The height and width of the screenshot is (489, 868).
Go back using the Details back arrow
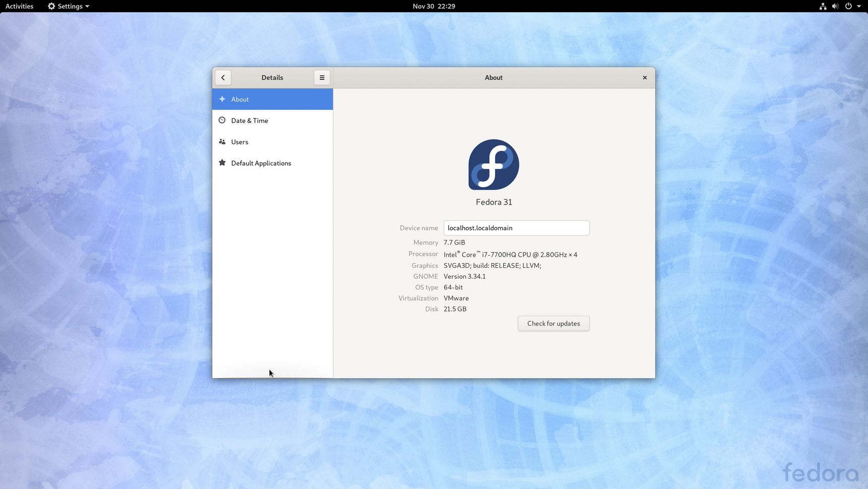point(223,78)
